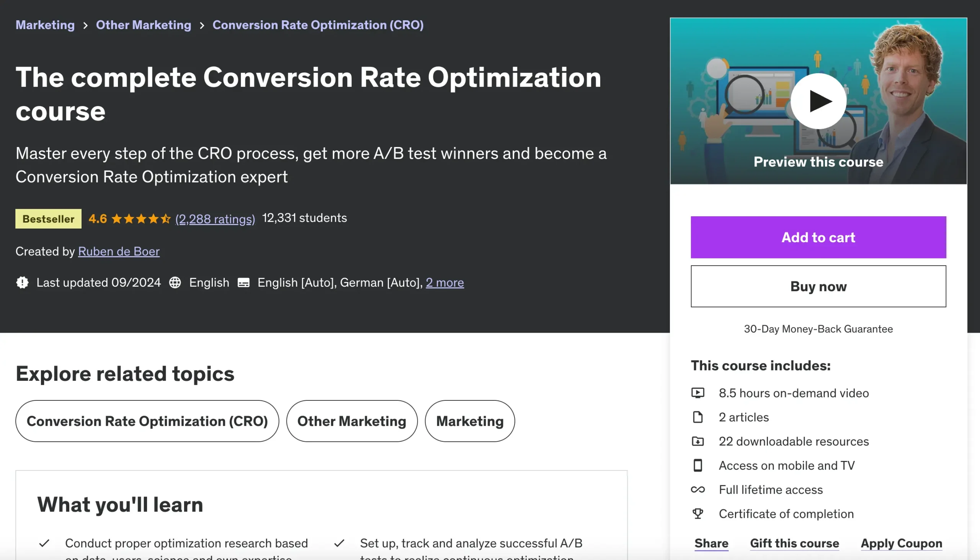Open Marketing breadcrumb link
The image size is (980, 560).
pyautogui.click(x=45, y=25)
